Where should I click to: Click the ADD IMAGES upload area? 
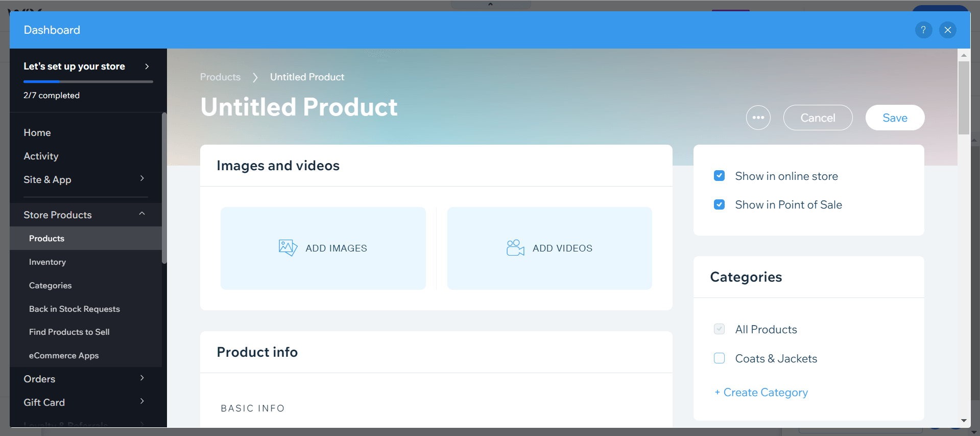click(323, 248)
